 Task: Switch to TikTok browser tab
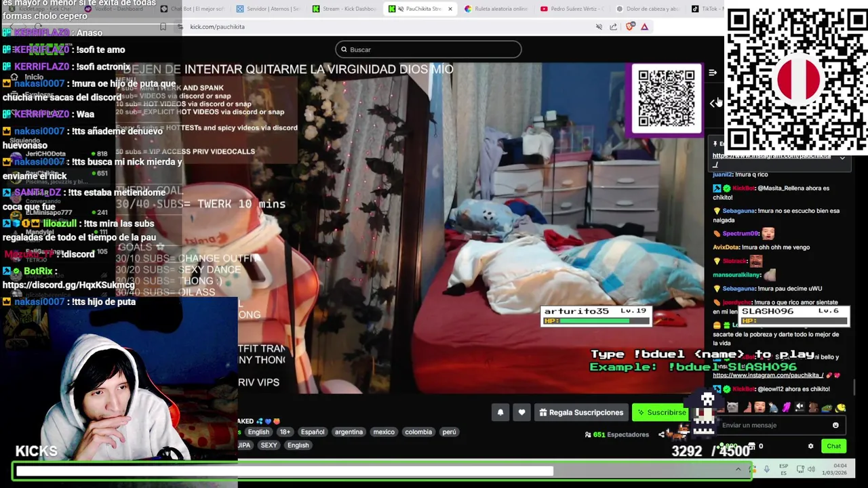coord(707,9)
